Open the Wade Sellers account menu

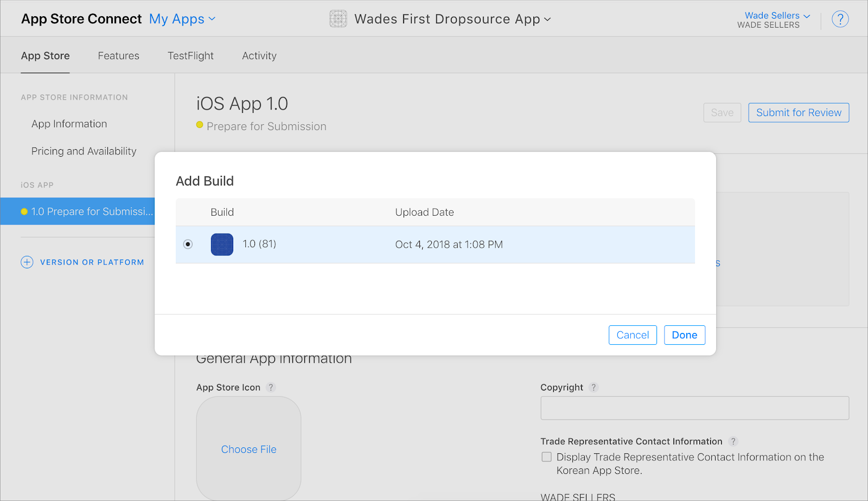pyautogui.click(x=776, y=16)
